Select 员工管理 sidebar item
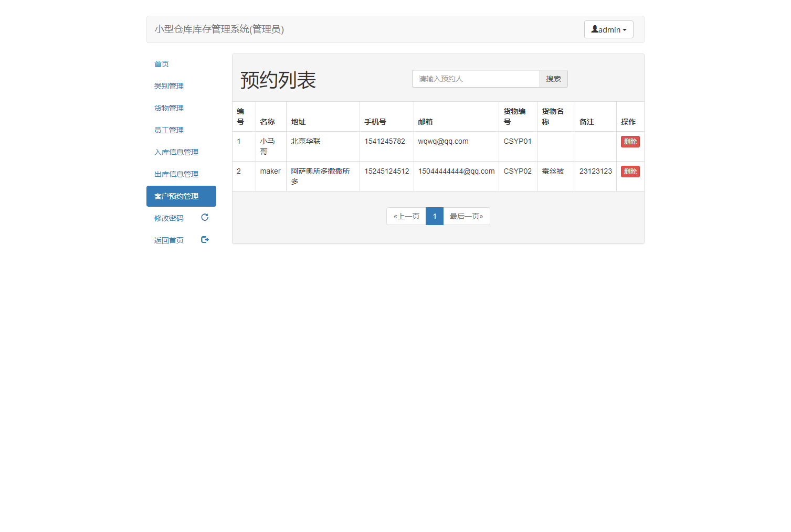 pyautogui.click(x=181, y=130)
